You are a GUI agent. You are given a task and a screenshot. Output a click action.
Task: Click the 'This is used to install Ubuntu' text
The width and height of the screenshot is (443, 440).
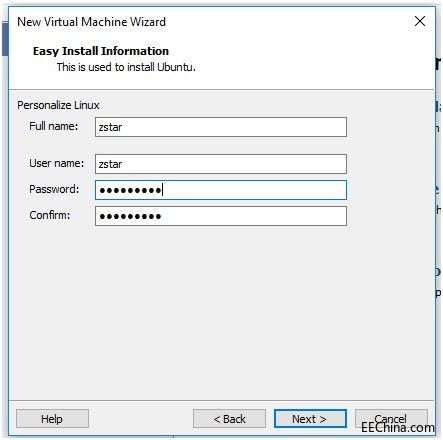coord(126,67)
